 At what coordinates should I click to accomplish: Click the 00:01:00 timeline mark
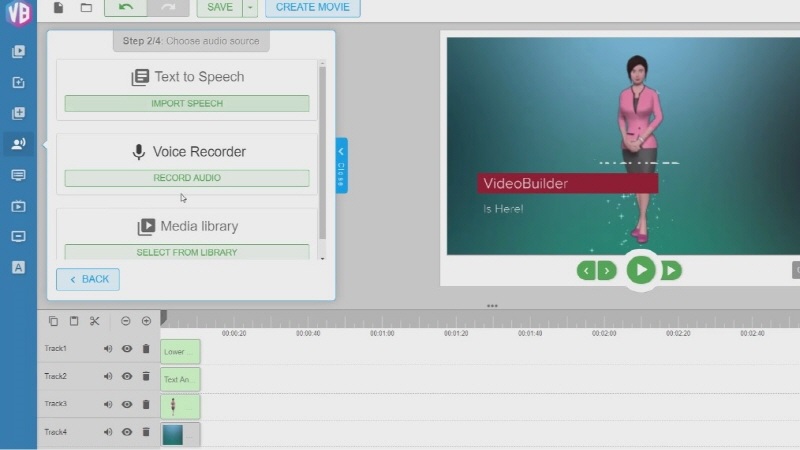382,333
